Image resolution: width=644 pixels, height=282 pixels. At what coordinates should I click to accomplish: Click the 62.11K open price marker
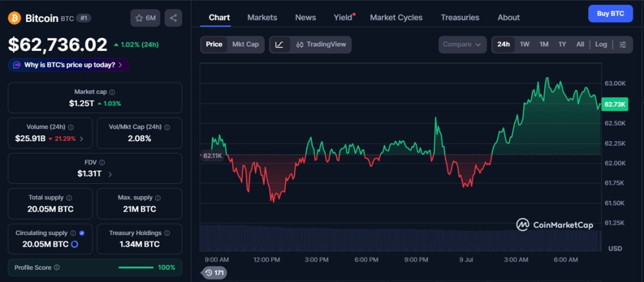(213, 156)
